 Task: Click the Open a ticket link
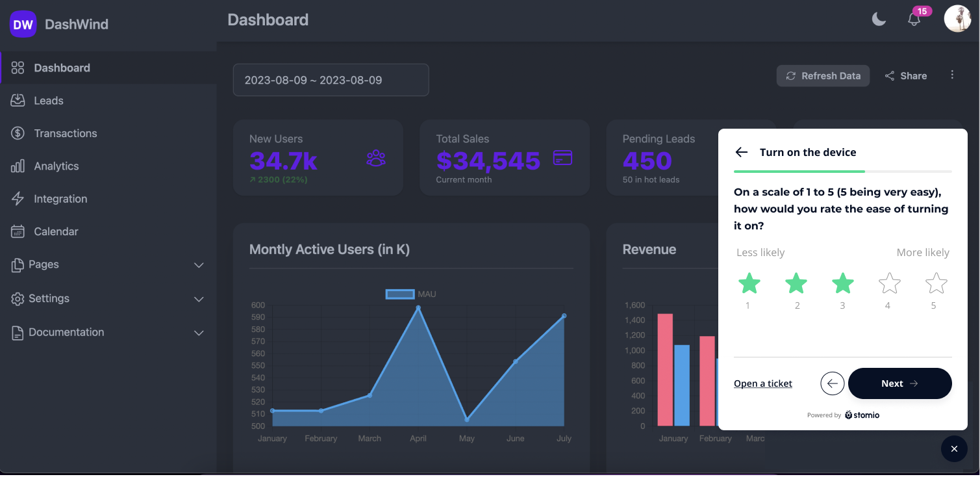[x=762, y=383]
